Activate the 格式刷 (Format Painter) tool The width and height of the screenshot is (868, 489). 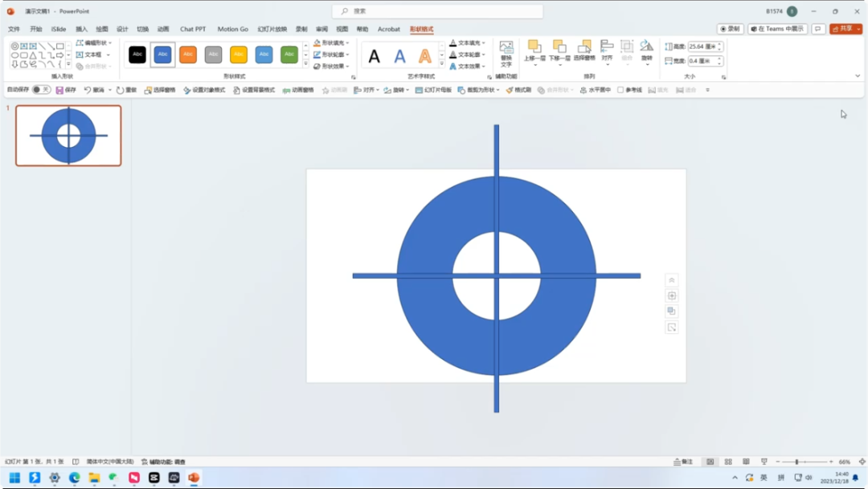518,90
